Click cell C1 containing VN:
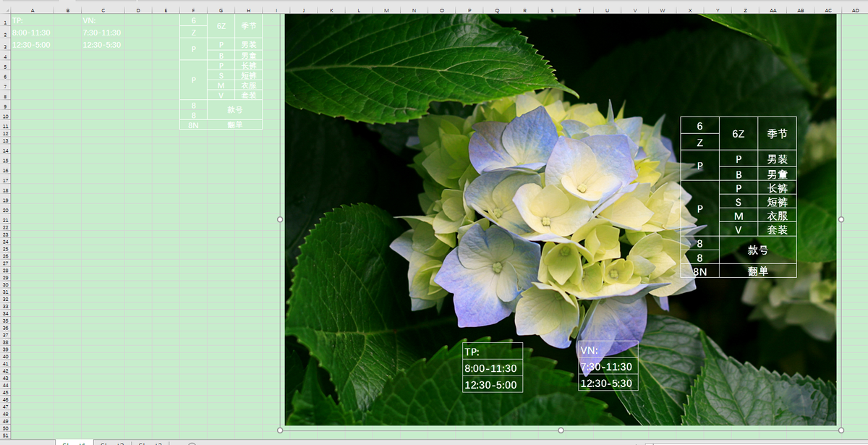This screenshot has width=868, height=445. click(103, 20)
